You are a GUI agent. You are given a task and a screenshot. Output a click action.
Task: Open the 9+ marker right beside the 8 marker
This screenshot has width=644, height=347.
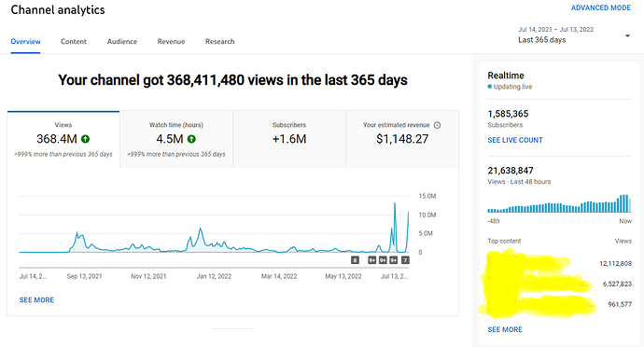point(372,260)
